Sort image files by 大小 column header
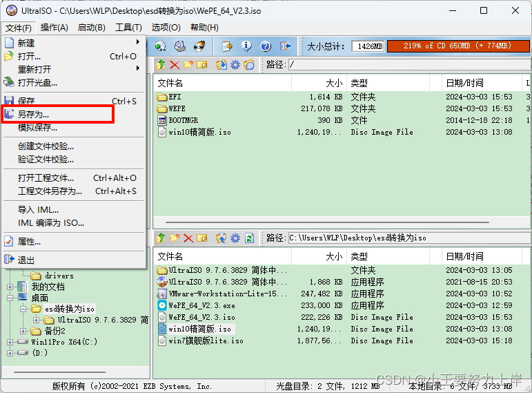The image size is (532, 393). [x=319, y=83]
